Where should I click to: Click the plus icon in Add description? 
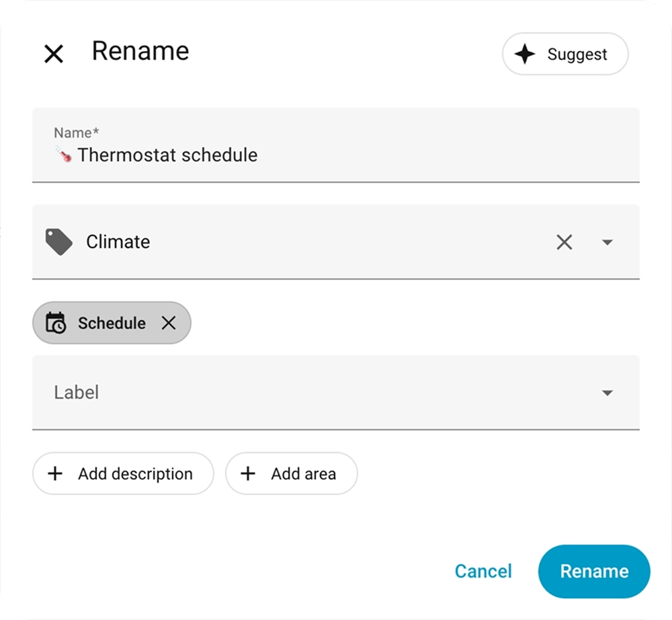pos(55,473)
